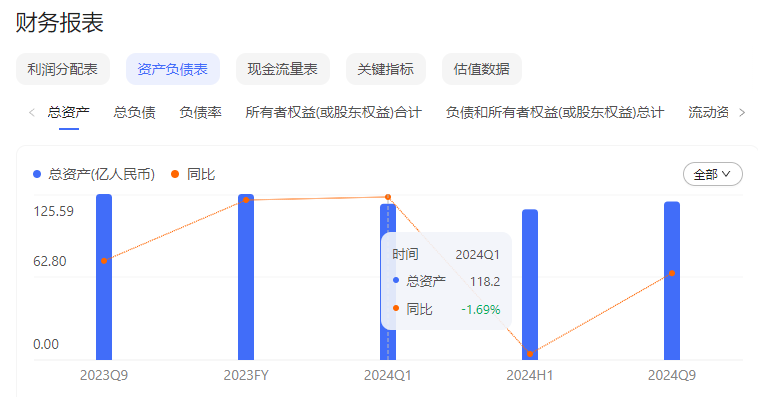Switch to the 现金流量表 tab
The height and width of the screenshot is (397, 758).
pyautogui.click(x=282, y=69)
